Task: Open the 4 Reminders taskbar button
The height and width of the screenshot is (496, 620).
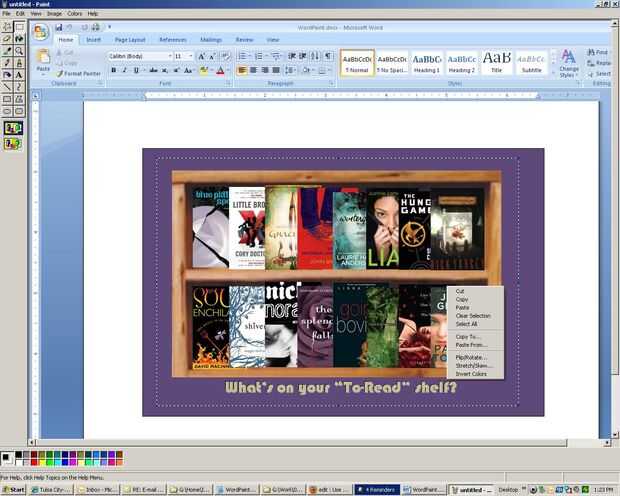Action: (377, 490)
